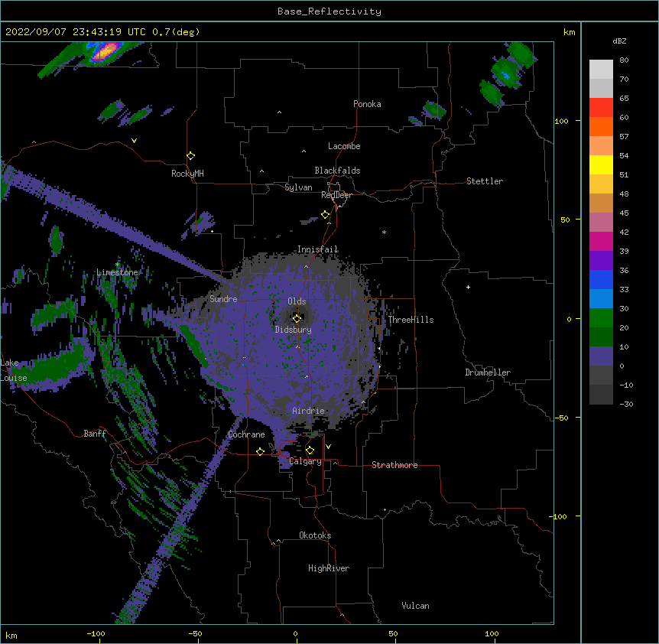659x644 pixels.
Task: Click the 45 value on dBZ legend
Action: coord(624,213)
